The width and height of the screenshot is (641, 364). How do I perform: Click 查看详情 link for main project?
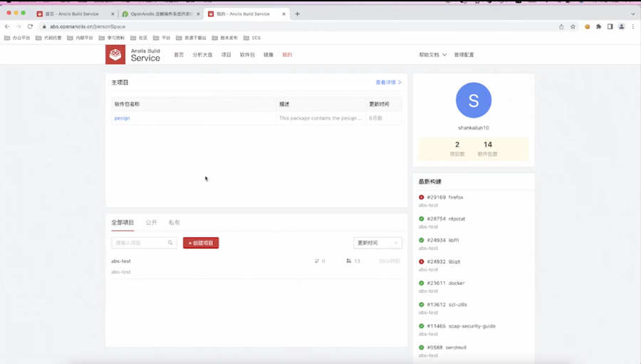388,82
